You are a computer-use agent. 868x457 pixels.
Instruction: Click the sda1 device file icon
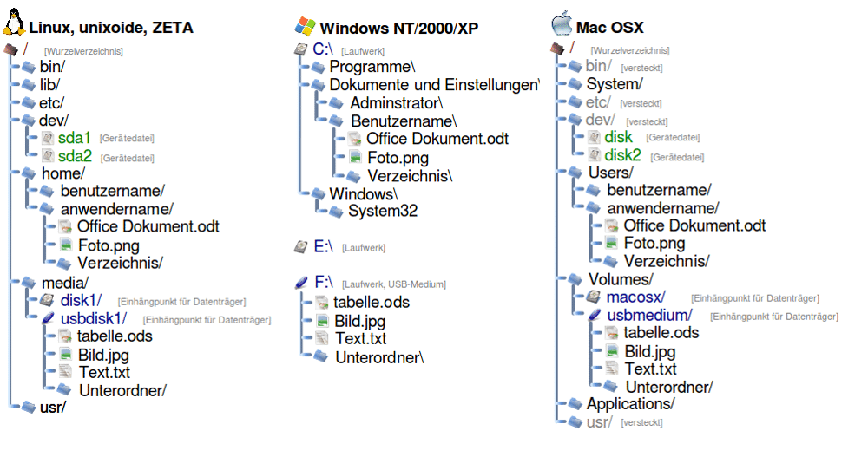pos(48,138)
